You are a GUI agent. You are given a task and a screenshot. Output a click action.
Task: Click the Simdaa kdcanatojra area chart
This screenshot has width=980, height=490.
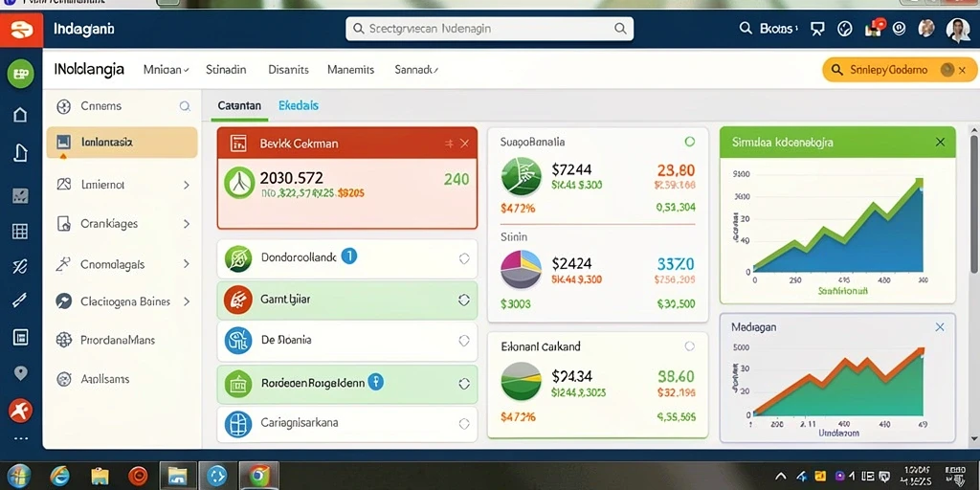coord(837,224)
